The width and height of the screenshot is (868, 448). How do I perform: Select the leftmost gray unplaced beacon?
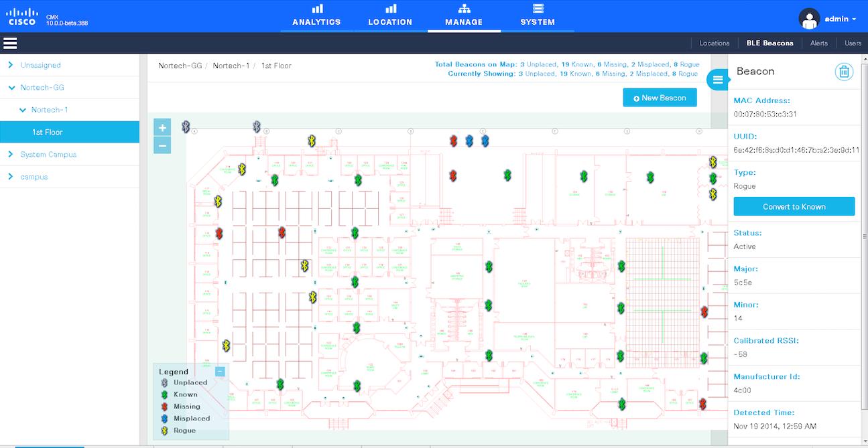[x=186, y=127]
